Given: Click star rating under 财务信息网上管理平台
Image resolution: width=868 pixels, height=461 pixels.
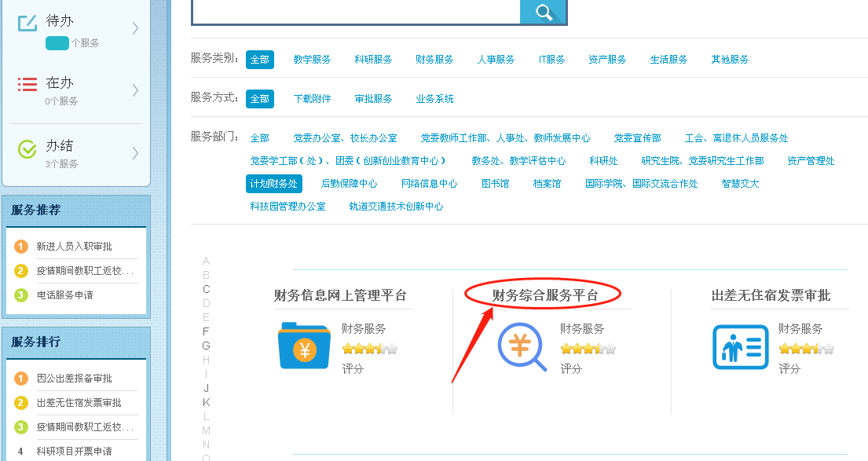Looking at the screenshot, I should pos(370,349).
